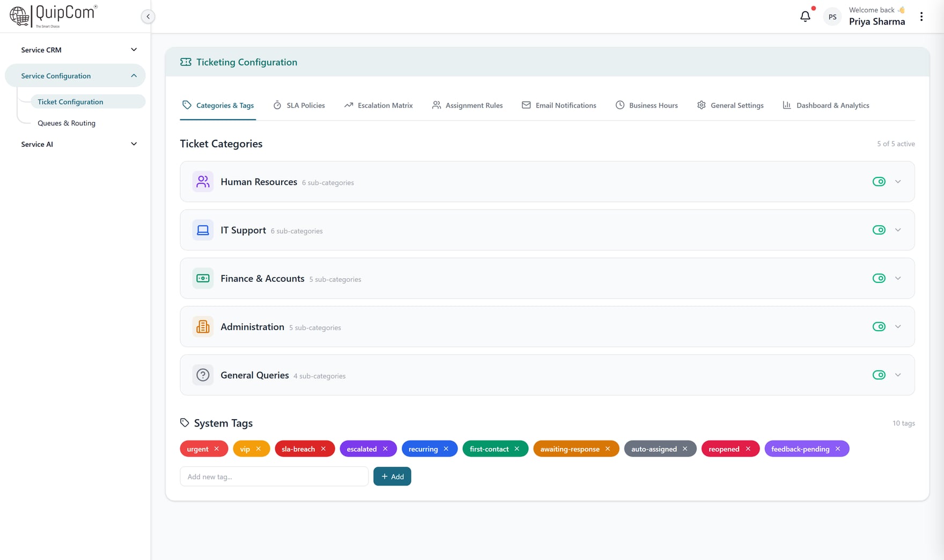Disable the General Queries category
The height and width of the screenshot is (560, 944).
pos(879,375)
